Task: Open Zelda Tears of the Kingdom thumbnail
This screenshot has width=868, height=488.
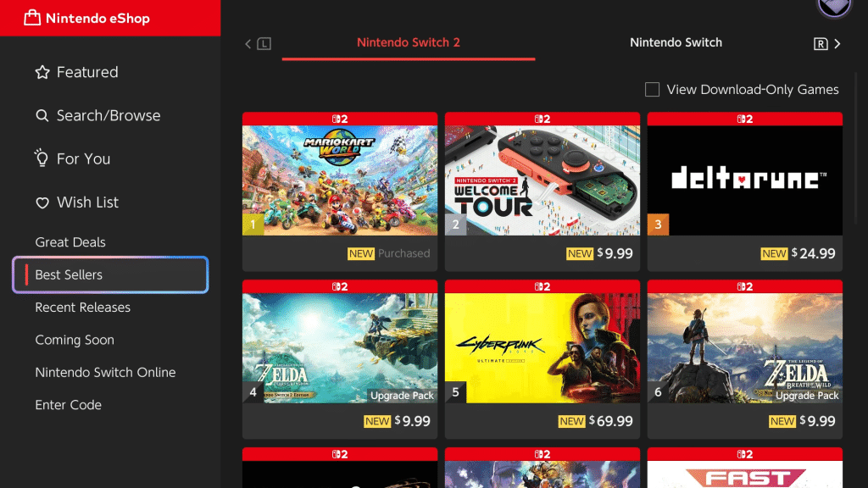Action: [x=340, y=348]
